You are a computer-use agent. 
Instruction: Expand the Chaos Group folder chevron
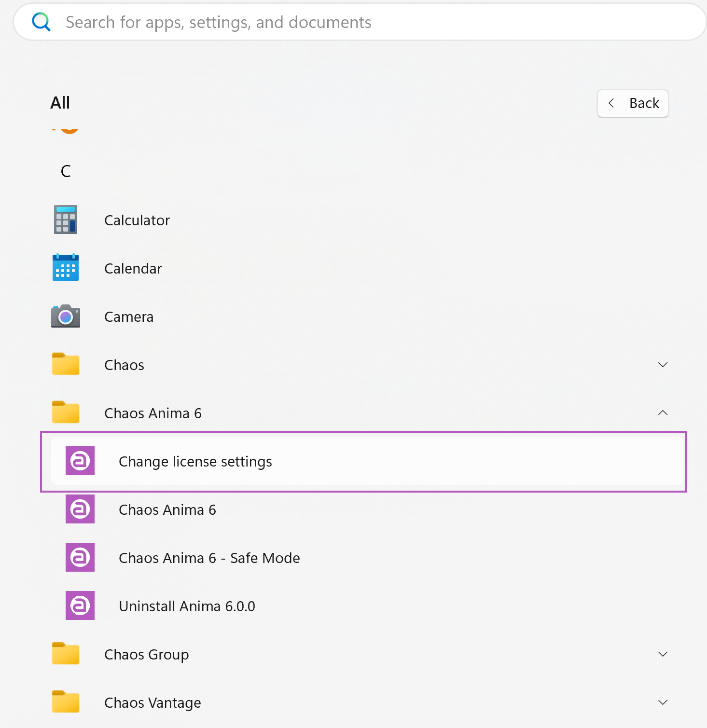663,654
